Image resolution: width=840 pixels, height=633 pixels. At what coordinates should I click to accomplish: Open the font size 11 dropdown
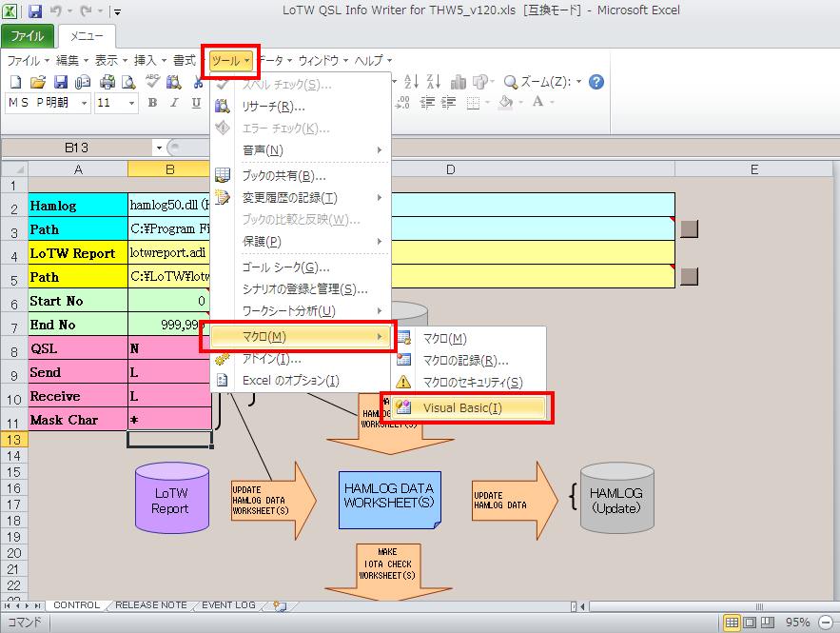tap(131, 103)
